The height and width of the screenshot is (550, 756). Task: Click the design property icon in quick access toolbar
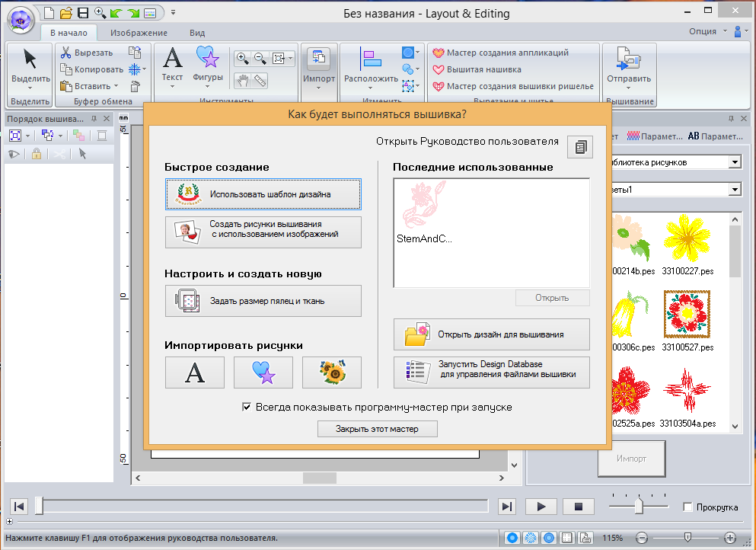(150, 12)
